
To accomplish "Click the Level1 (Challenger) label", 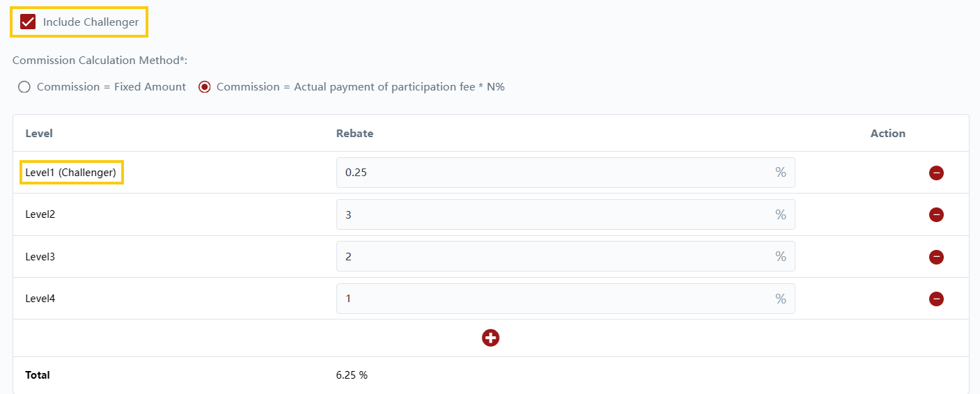I will click(x=71, y=173).
